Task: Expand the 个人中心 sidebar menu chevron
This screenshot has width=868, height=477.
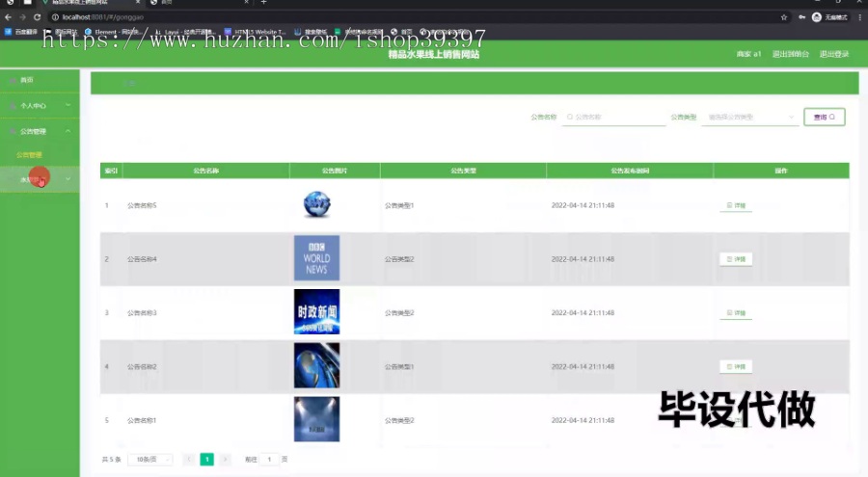Action: tap(68, 105)
